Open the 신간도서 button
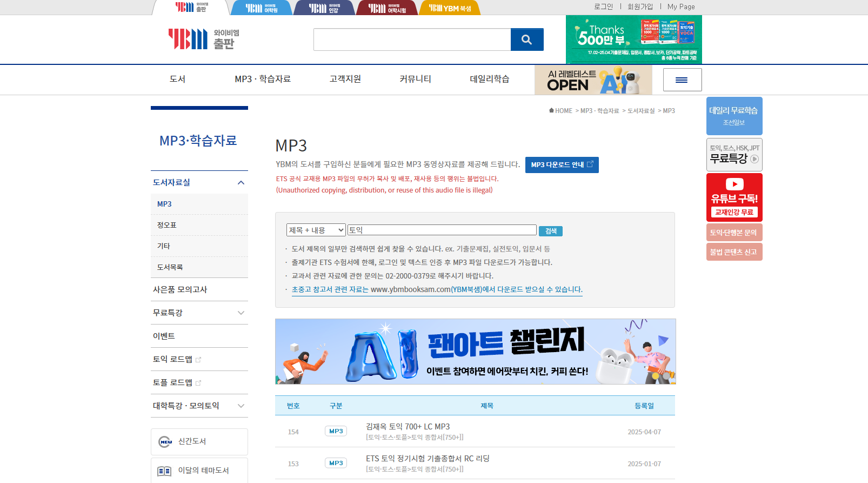The width and height of the screenshot is (868, 483). (199, 442)
